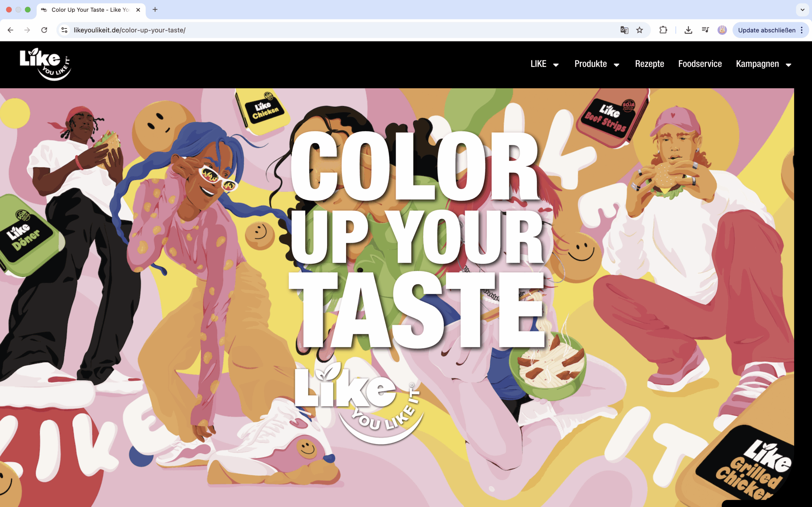Open the Kampagnen dropdown arrow

pyautogui.click(x=789, y=65)
